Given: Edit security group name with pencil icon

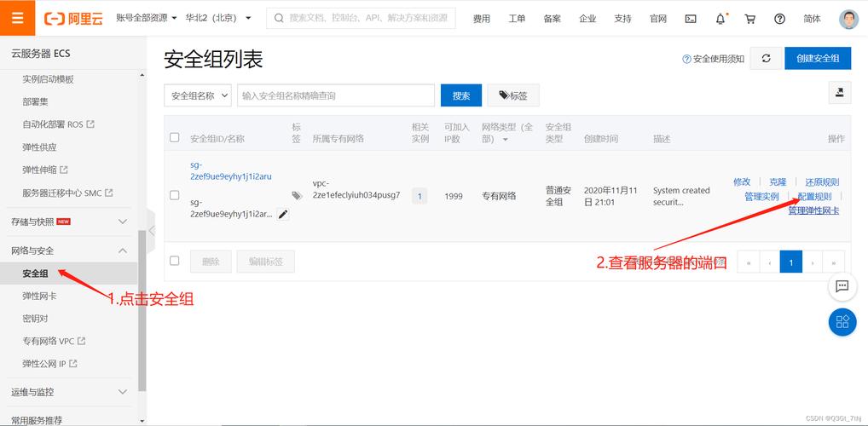Looking at the screenshot, I should [x=283, y=215].
